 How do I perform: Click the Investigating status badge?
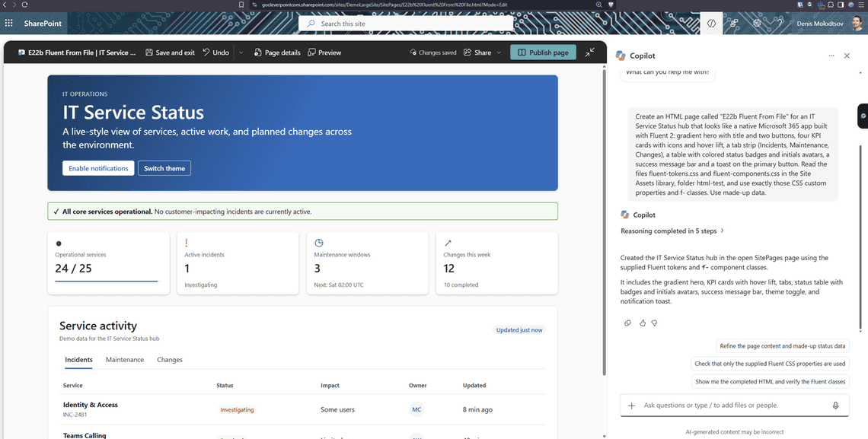[237, 409]
